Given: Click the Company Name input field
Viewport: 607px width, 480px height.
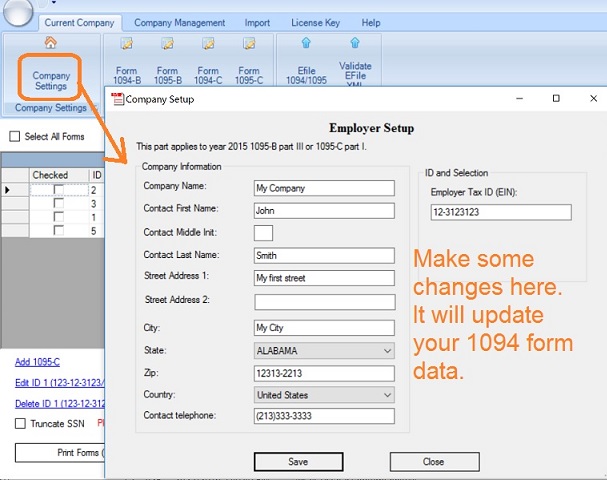Looking at the screenshot, I should 324,187.
